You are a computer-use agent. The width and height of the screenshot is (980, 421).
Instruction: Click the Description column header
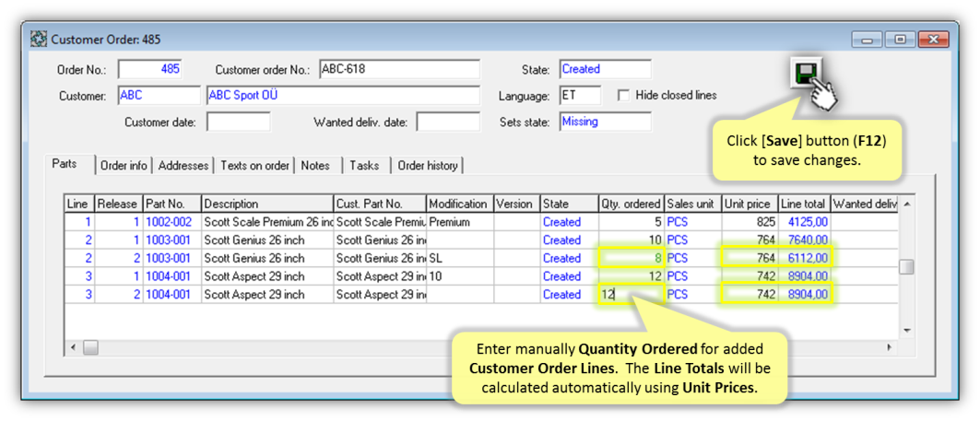pyautogui.click(x=267, y=204)
